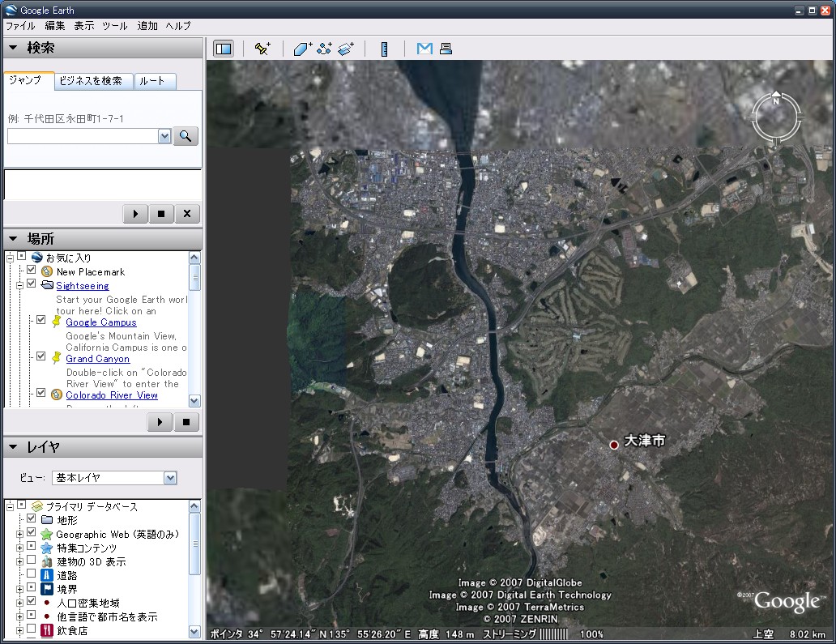The width and height of the screenshot is (836, 644).
Task: Click the search magnifier button
Action: click(x=186, y=136)
